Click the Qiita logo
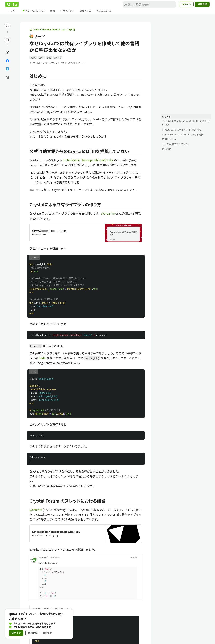 coord(12,4)
